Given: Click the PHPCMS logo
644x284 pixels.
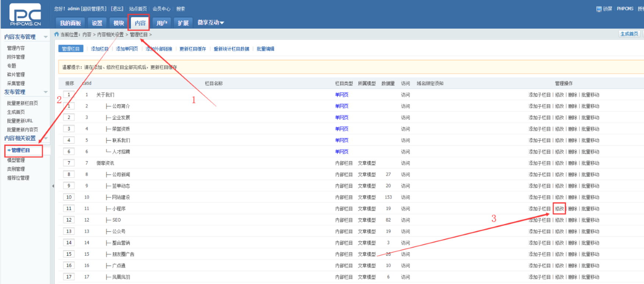Looking at the screenshot, I should [x=25, y=15].
